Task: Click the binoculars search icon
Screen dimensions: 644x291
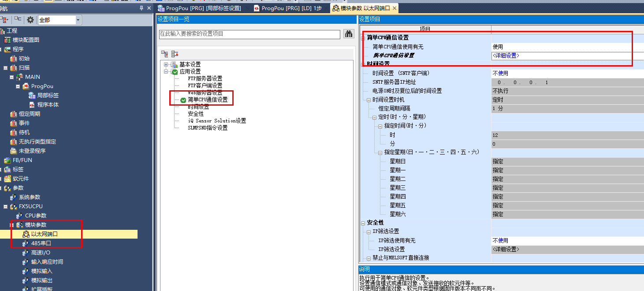Action: (x=349, y=34)
